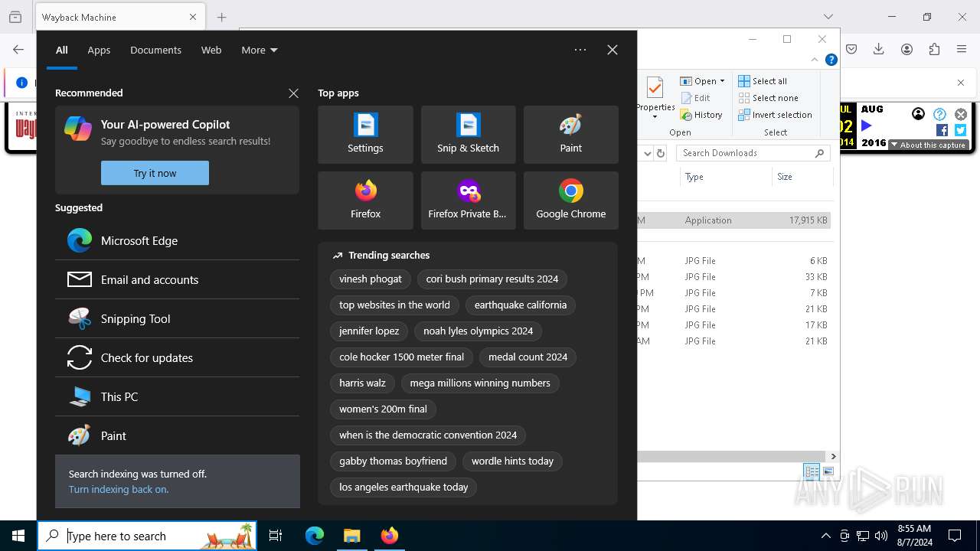This screenshot has width=980, height=551.
Task: Expand Explorer address history dropdown
Action: pyautogui.click(x=648, y=153)
